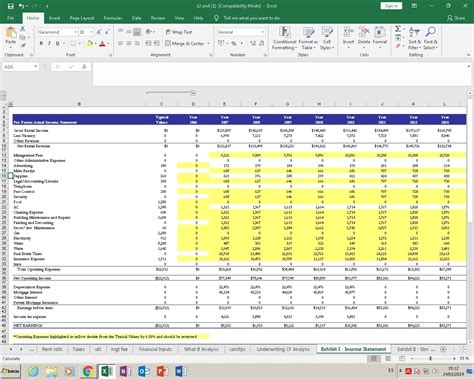474x379 pixels.
Task: Open Conditional Formatting menu
Action: (x=284, y=39)
